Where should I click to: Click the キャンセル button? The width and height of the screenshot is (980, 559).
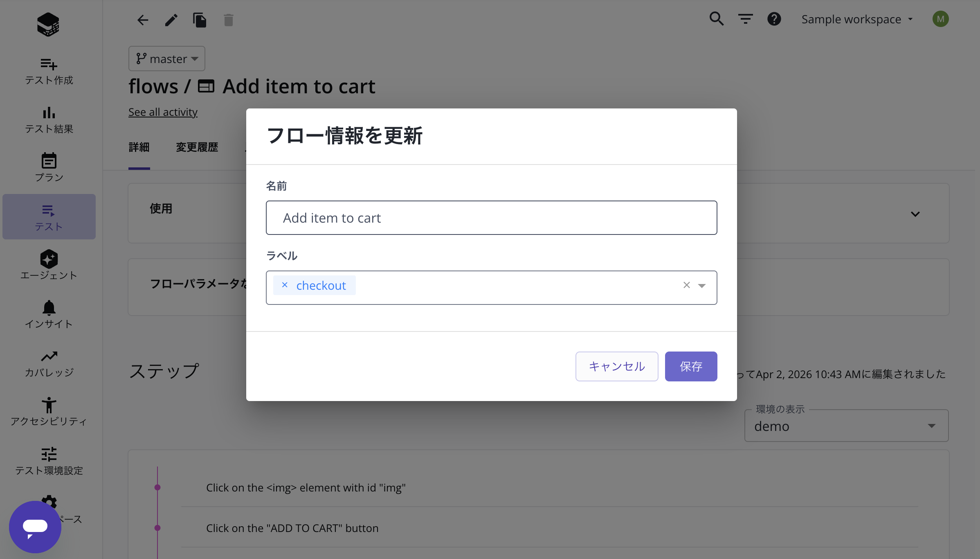[x=617, y=366]
